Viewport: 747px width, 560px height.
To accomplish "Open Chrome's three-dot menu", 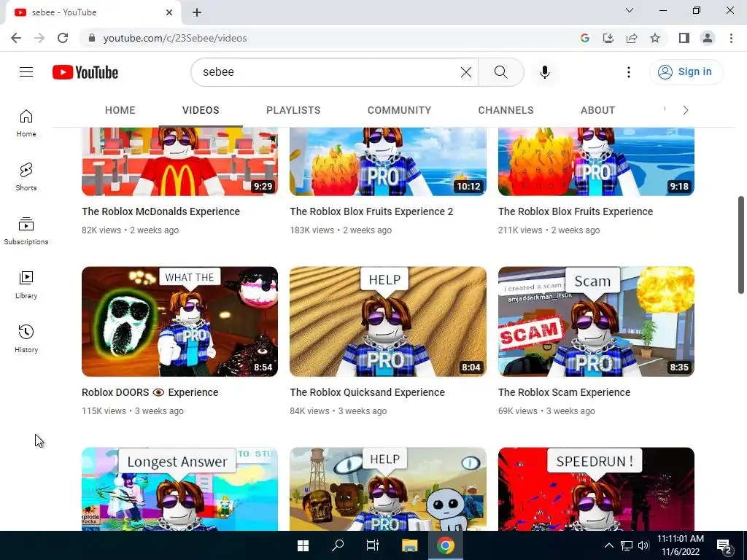I will tap(731, 38).
